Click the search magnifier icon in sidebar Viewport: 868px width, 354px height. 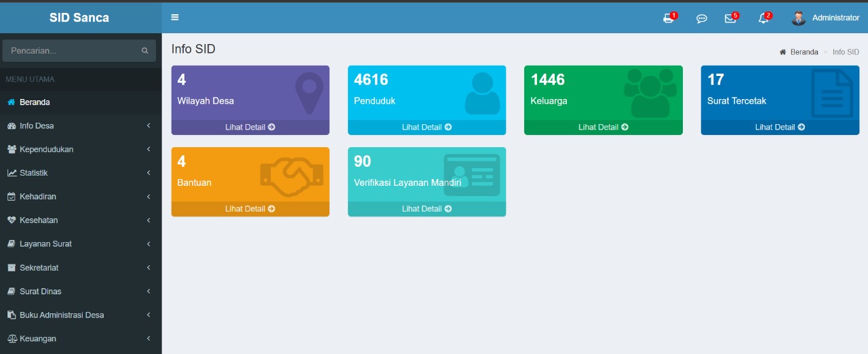click(x=144, y=51)
